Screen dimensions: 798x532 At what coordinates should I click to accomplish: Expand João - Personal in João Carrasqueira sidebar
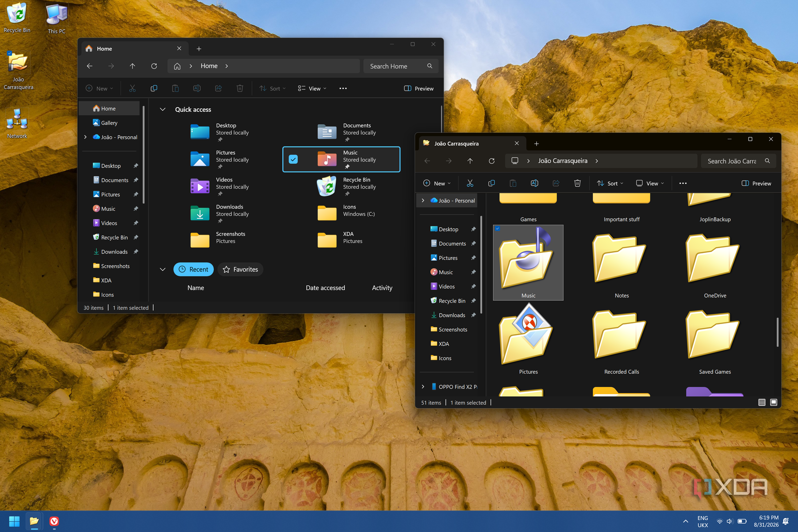pyautogui.click(x=423, y=201)
